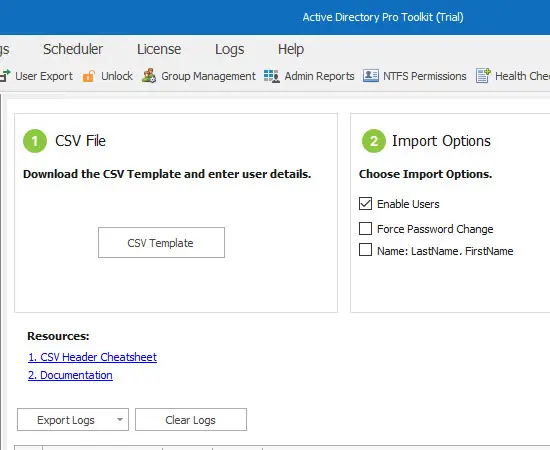Expand the Export Logs dropdown arrow

[x=120, y=419]
